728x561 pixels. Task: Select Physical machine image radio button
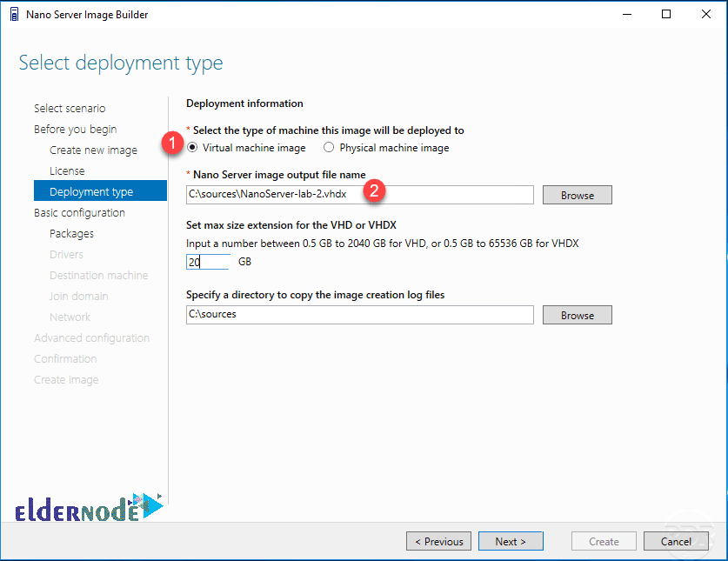(329, 148)
